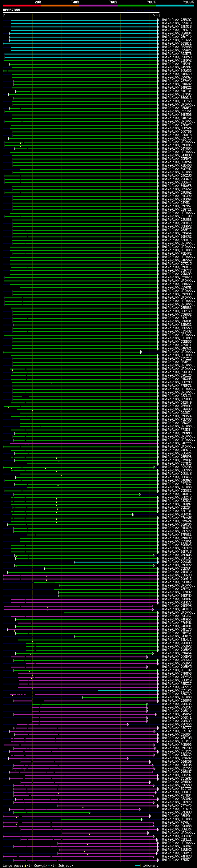The width and height of the screenshot is (197, 868).
Task: Click the UniRef100_A4RDT7 label
Action: click(x=177, y=494)
